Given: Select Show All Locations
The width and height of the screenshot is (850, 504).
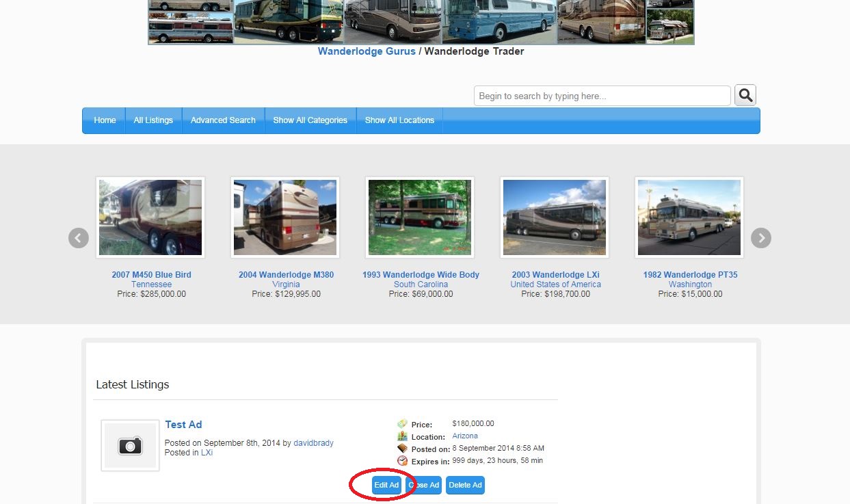Looking at the screenshot, I should point(399,120).
